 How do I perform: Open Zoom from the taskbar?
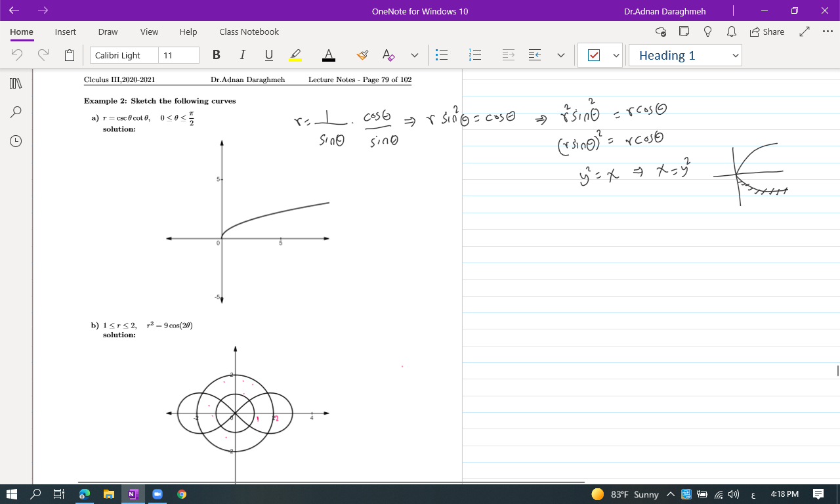coord(157,494)
